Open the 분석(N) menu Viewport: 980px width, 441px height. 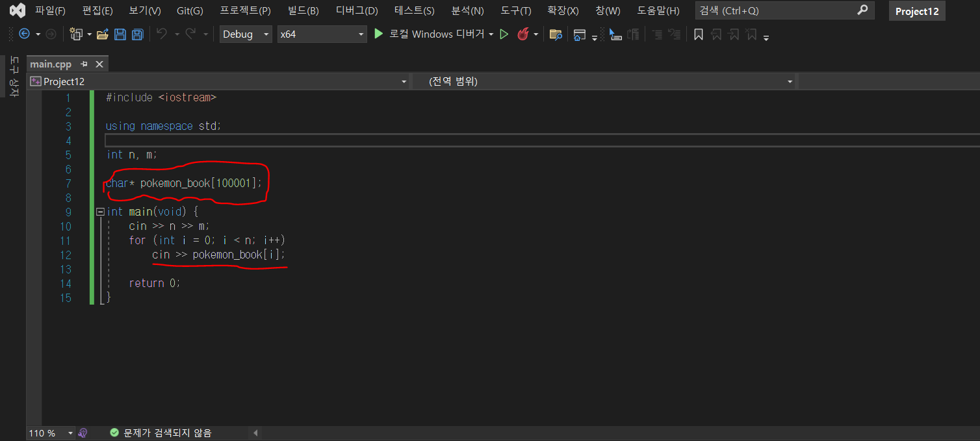click(468, 10)
